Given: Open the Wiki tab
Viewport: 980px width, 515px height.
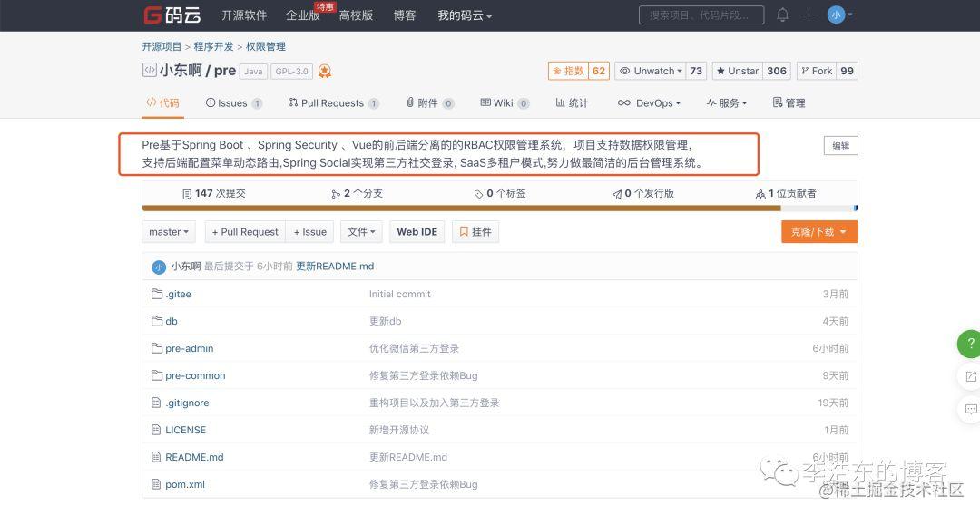Looking at the screenshot, I should pyautogui.click(x=505, y=103).
